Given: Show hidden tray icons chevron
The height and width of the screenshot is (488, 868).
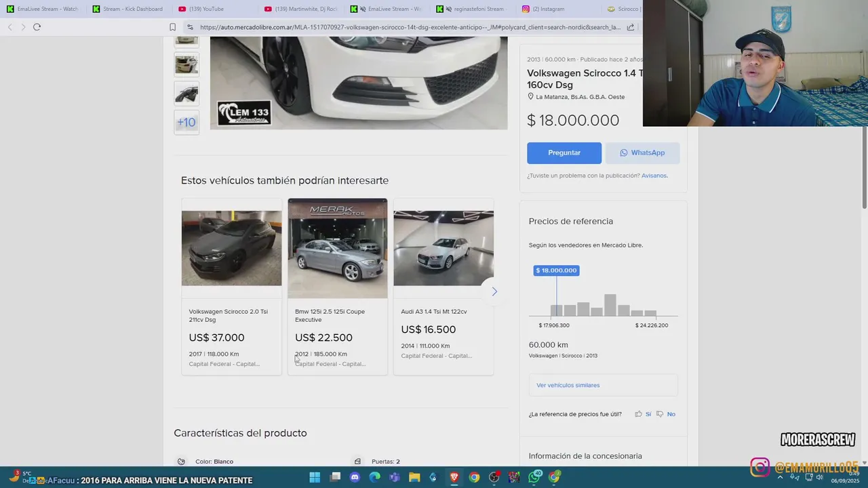Looking at the screenshot, I should [780, 477].
